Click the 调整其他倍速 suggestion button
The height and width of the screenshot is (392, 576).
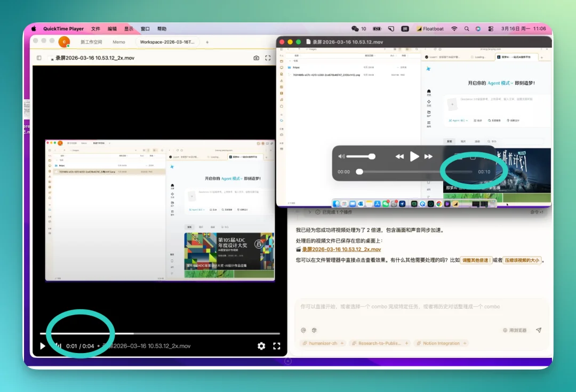(475, 260)
